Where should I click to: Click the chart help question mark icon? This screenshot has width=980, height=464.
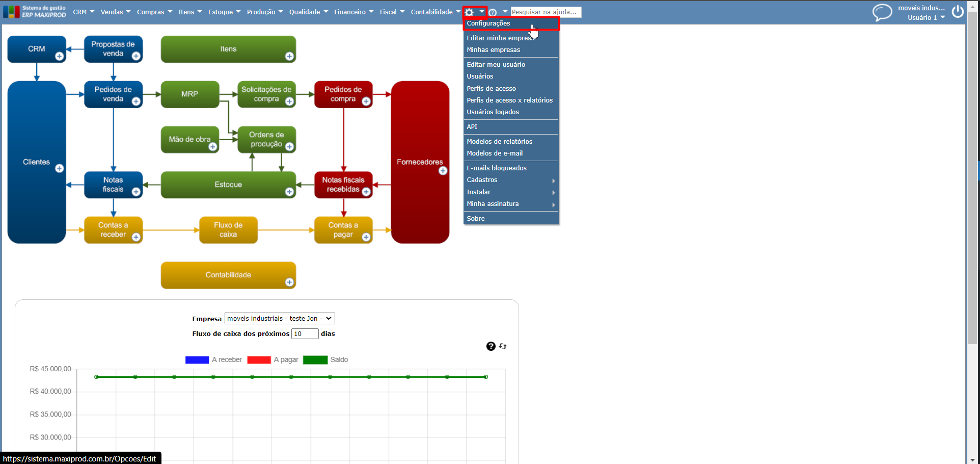point(491,346)
